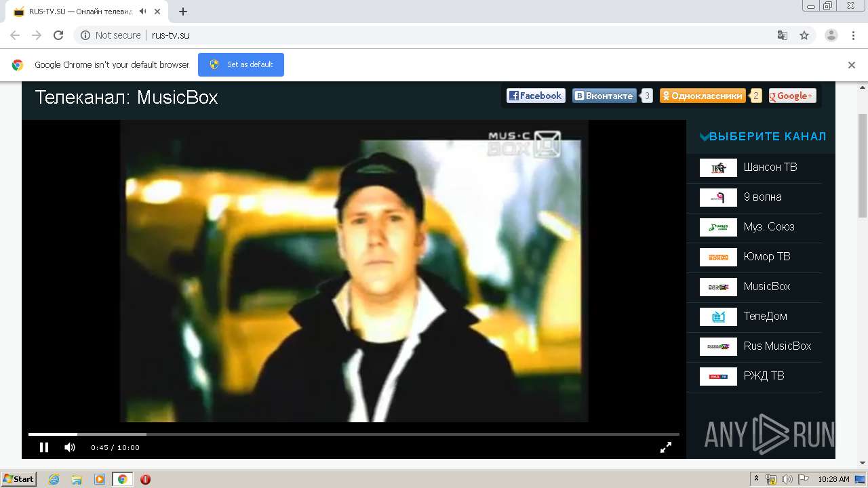Switch to Муз. Союз channel

click(x=769, y=227)
